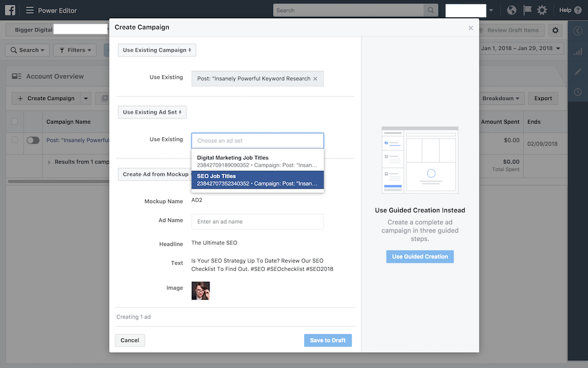
Task: Click the horizontal scrollbar under the table
Action: tap(58, 181)
